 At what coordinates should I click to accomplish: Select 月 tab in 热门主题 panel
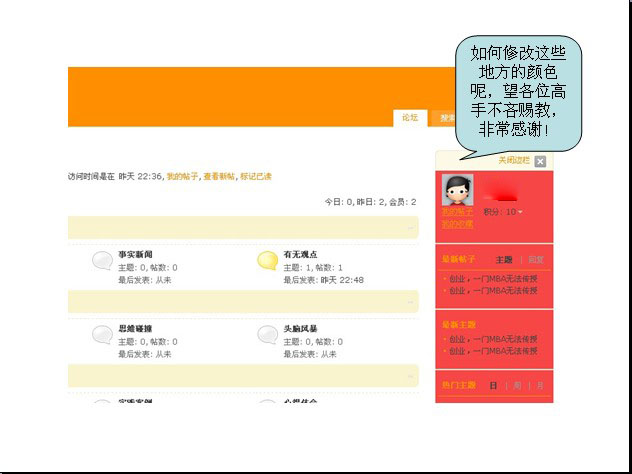(540, 386)
